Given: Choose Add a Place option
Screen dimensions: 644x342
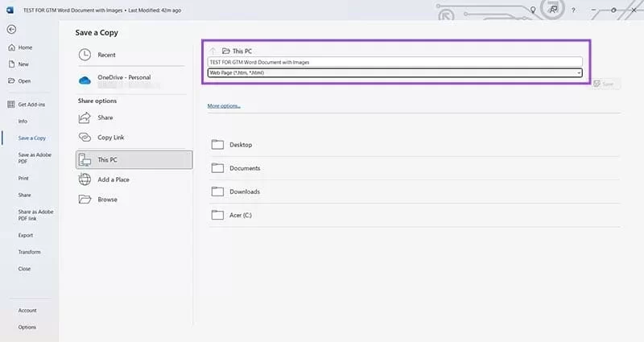Looking at the screenshot, I should pyautogui.click(x=113, y=179).
